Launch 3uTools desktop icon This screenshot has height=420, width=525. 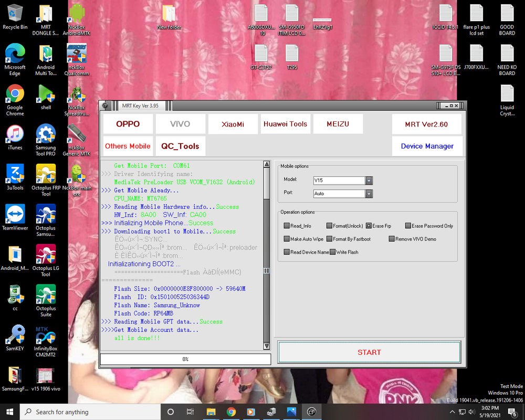point(15,177)
